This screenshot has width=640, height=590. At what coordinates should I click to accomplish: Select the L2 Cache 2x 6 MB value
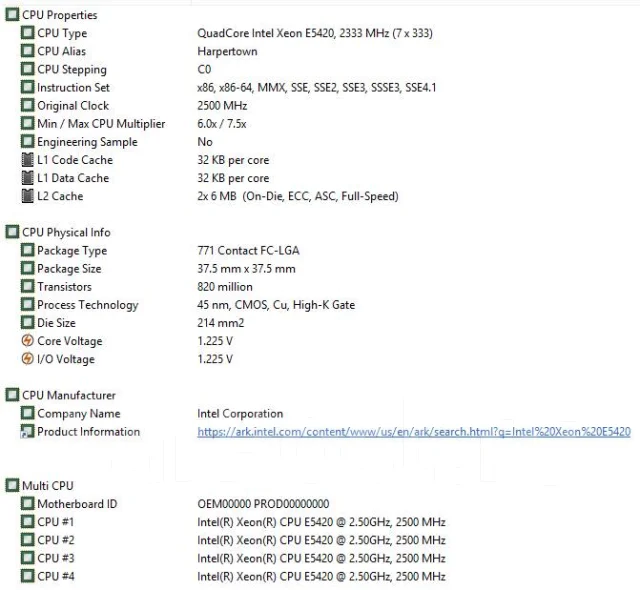click(x=298, y=196)
